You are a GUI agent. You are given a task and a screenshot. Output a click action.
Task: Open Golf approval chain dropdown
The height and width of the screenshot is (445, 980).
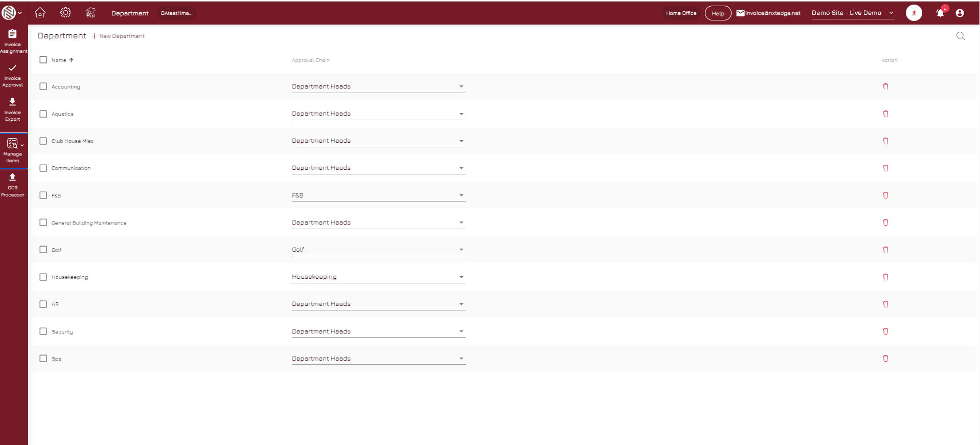pyautogui.click(x=379, y=250)
